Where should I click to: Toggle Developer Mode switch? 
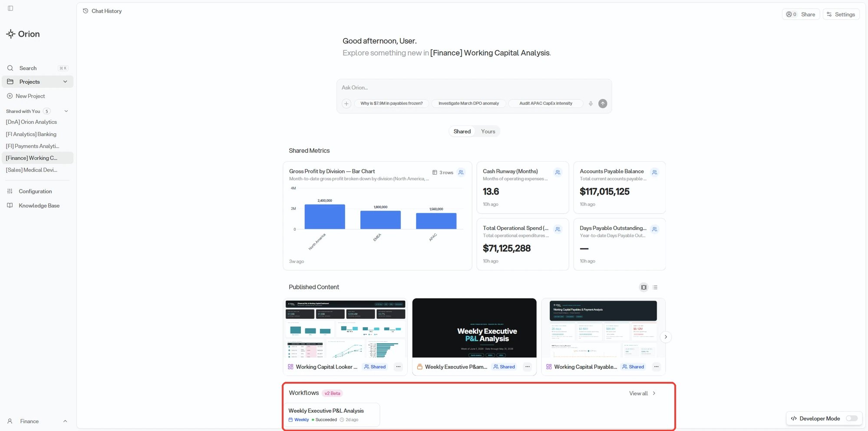tap(851, 418)
